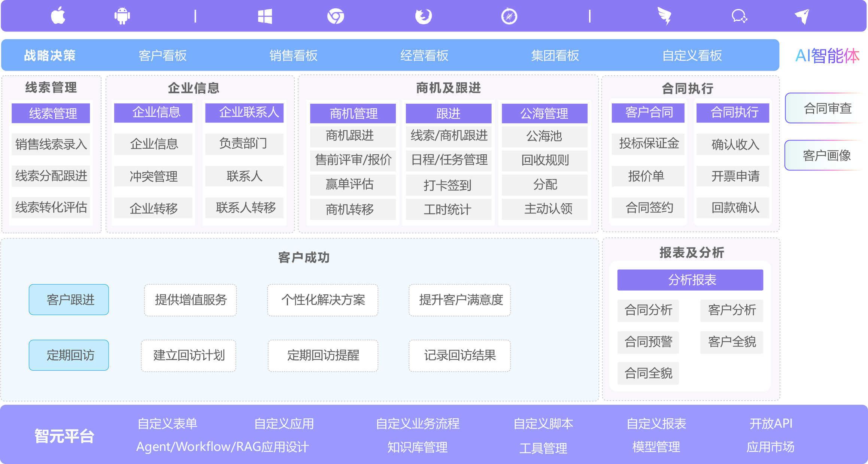Click 销售线索录入 item

[x=51, y=144]
